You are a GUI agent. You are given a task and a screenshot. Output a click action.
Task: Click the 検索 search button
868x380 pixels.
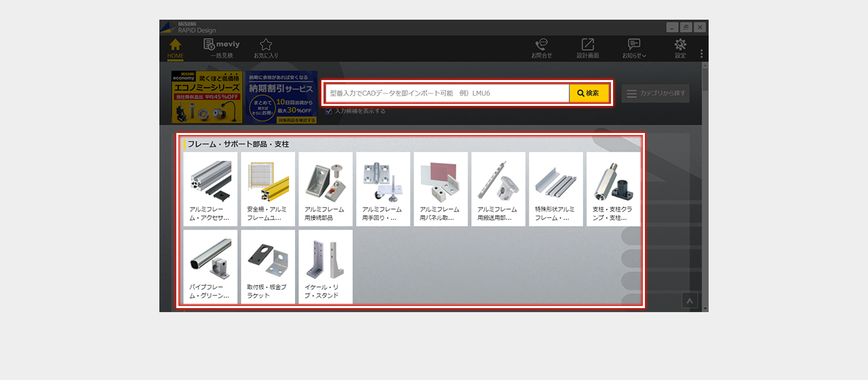pyautogui.click(x=588, y=93)
